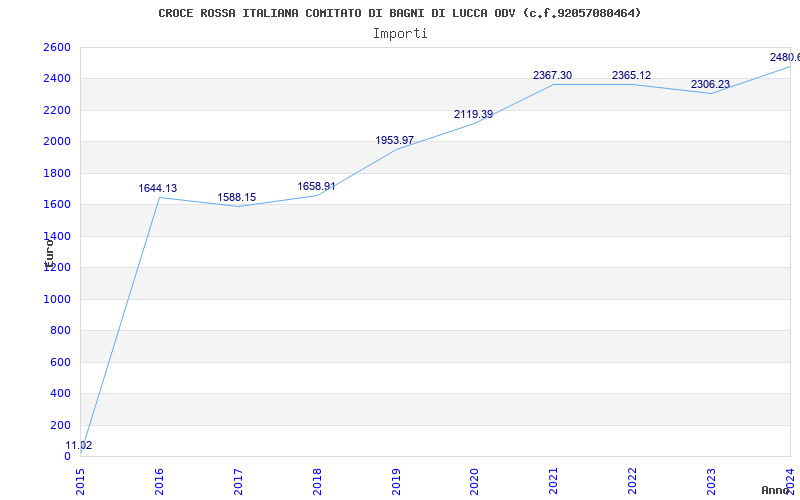The height and width of the screenshot is (500, 800).
Task: Select the 2365.12 value label
Action: (631, 75)
